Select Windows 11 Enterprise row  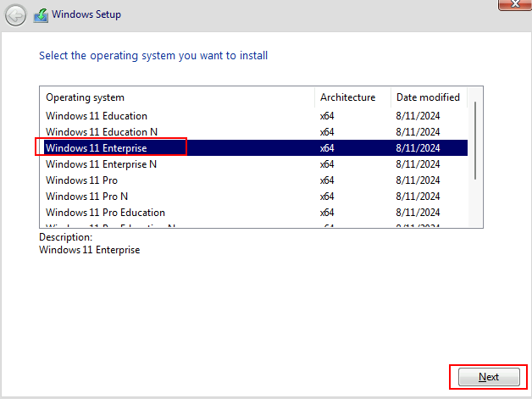tap(256, 148)
